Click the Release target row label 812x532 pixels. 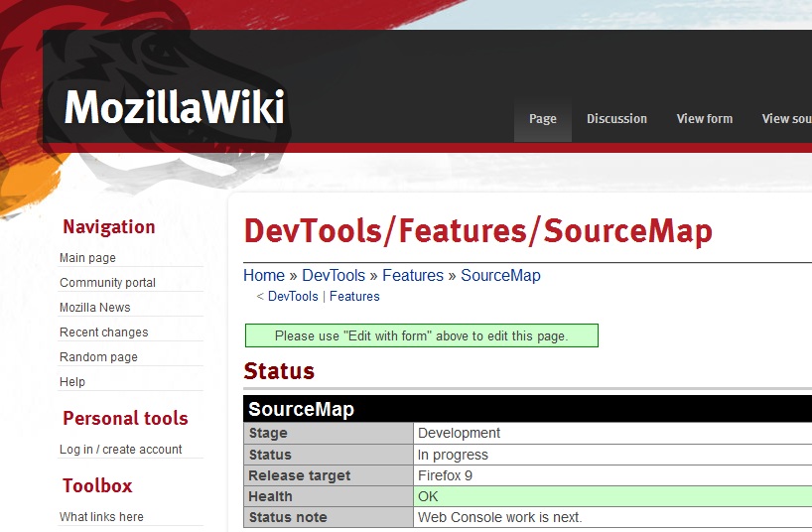coord(300,475)
